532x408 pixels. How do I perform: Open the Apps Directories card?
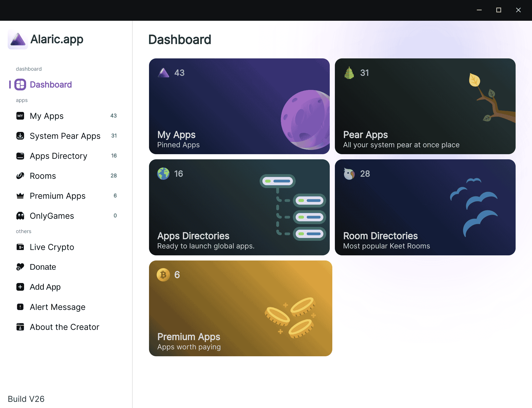click(x=239, y=207)
